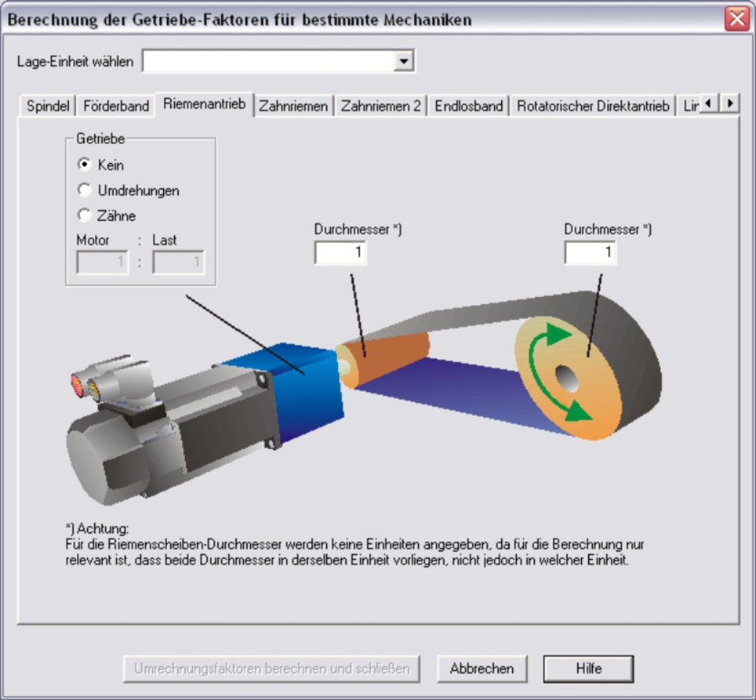The image size is (756, 700).
Task: Click the large pulley Durchmesser input field
Action: (x=590, y=252)
